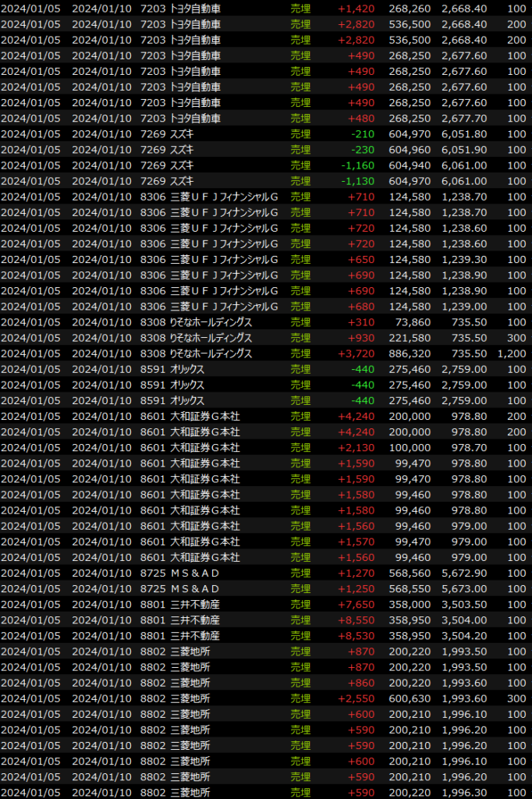Click the Daiwa Securities +2,130 profit value
The width and height of the screenshot is (532, 799).
356,447
